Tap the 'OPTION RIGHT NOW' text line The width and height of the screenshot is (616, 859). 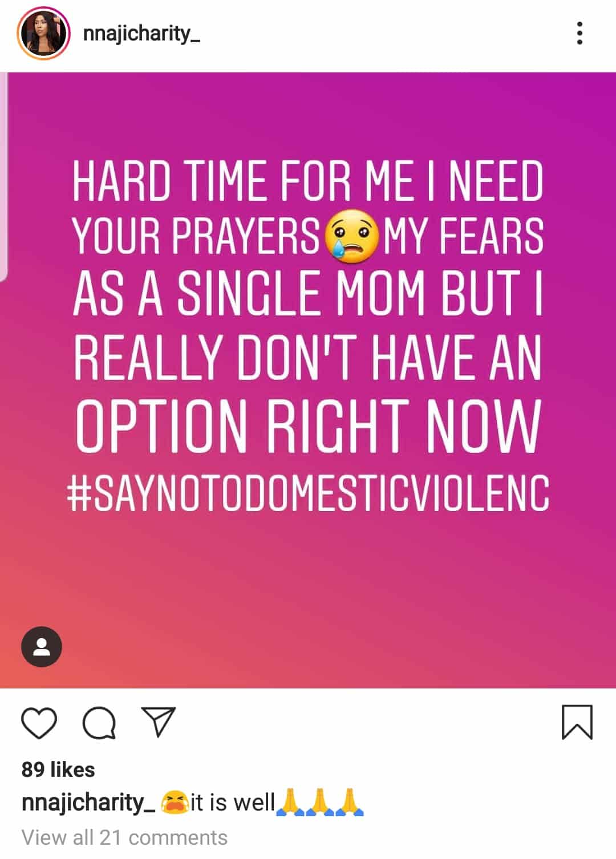click(308, 426)
